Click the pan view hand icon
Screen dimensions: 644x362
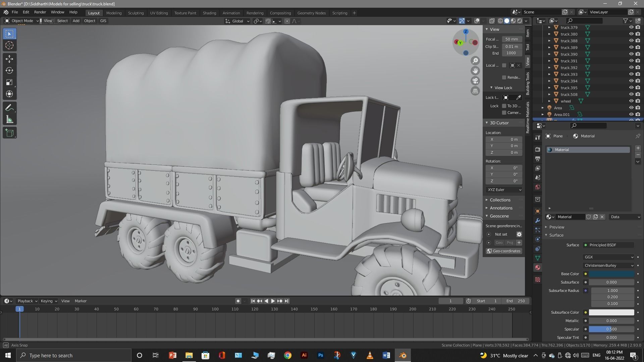pyautogui.click(x=475, y=71)
